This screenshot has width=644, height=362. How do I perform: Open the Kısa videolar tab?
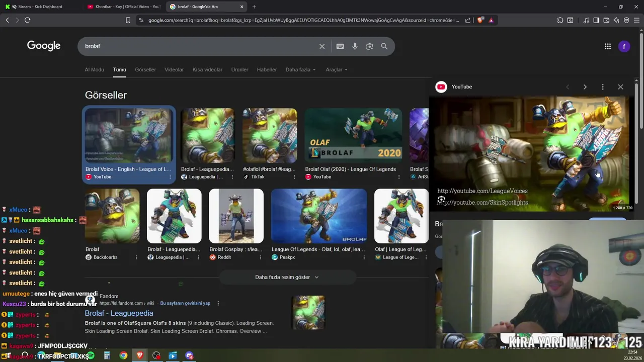point(207,69)
